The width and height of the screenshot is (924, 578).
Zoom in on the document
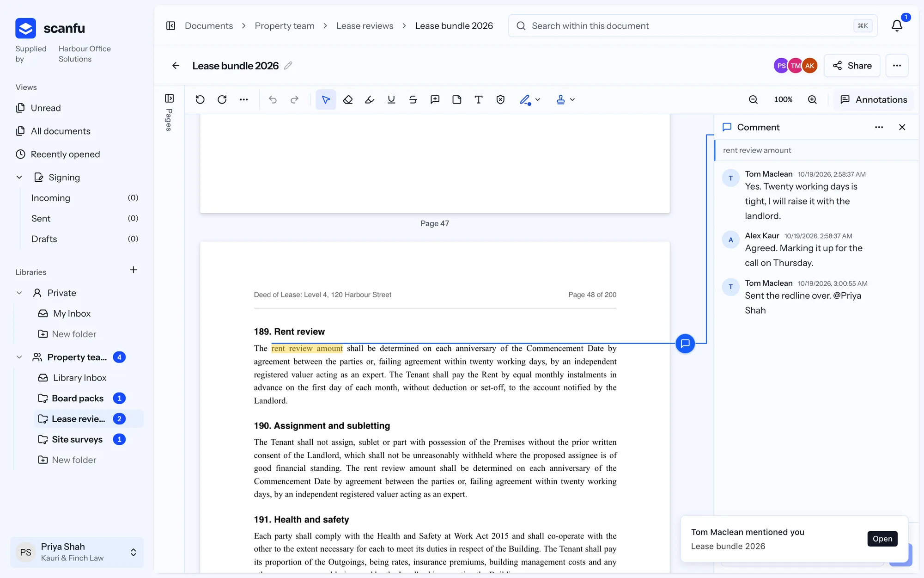[x=812, y=99]
